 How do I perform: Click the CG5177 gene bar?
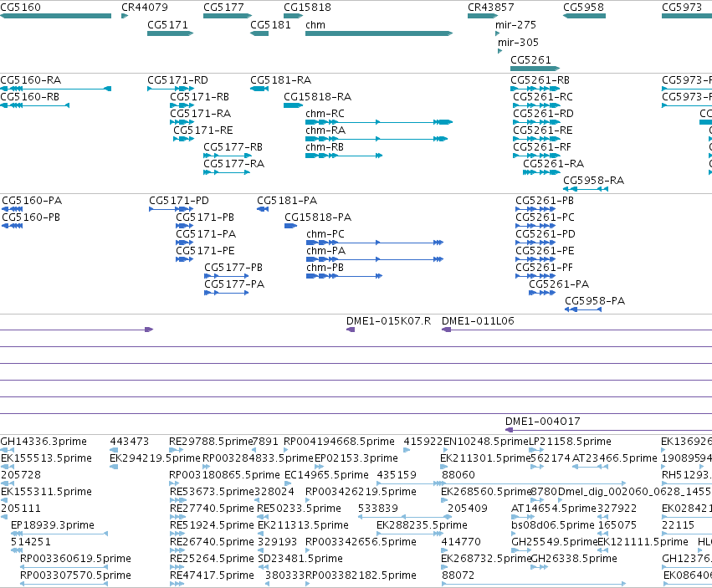[228, 16]
